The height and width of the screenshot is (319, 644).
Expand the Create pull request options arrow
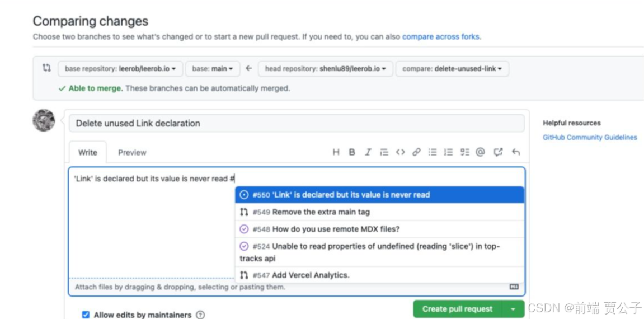pyautogui.click(x=513, y=309)
